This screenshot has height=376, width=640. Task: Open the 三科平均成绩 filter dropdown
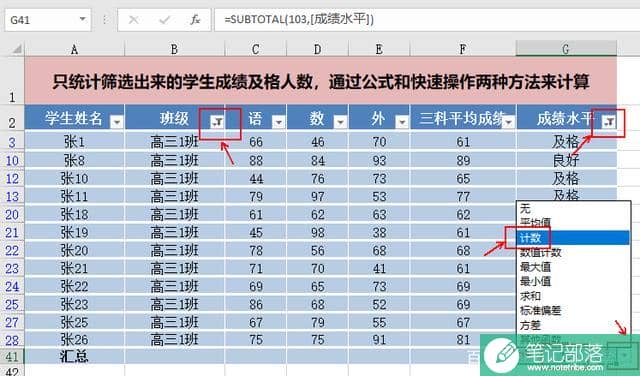(x=509, y=122)
